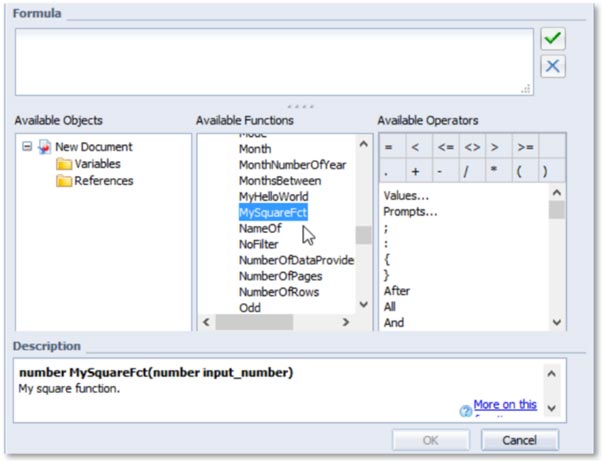This screenshot has height=461, width=602.
Task: Choose Prompts... in operators list
Action: (x=410, y=211)
